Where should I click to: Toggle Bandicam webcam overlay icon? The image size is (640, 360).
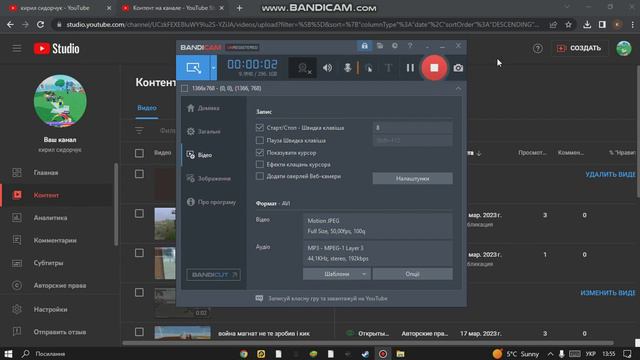302,68
